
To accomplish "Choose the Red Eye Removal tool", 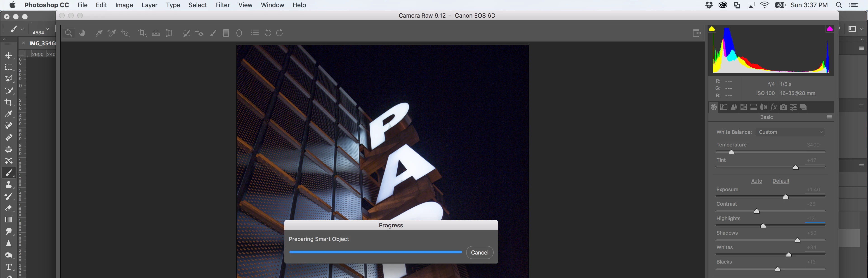I will [x=199, y=33].
